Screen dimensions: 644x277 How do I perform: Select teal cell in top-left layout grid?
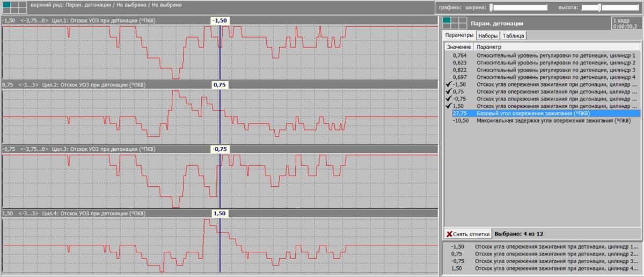[6, 4]
